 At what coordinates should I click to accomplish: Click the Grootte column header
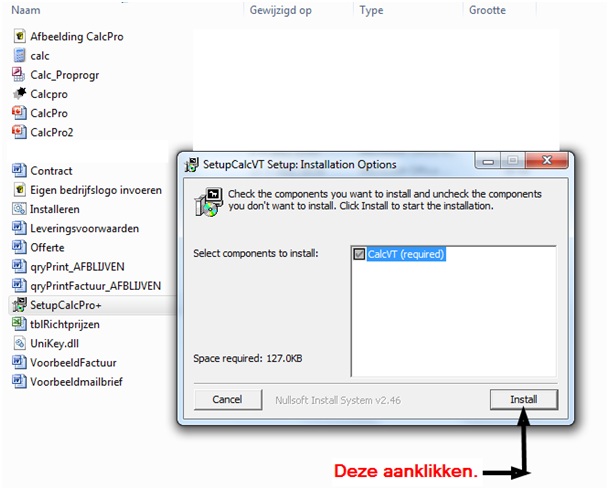pos(487,10)
